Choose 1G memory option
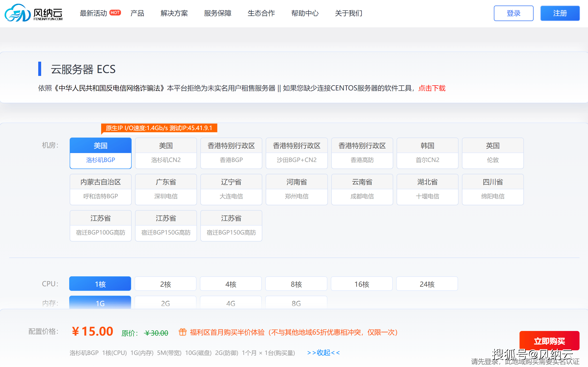This screenshot has width=588, height=367. tap(100, 302)
